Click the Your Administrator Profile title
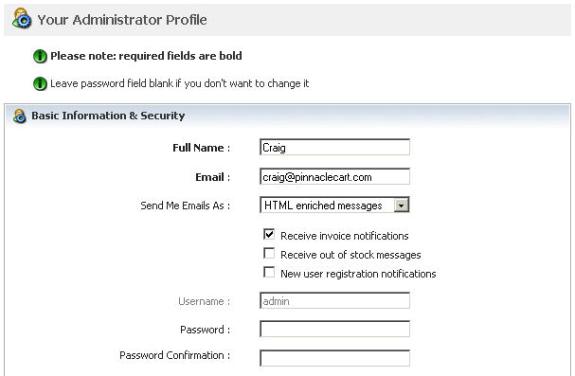575x376 pixels. click(122, 20)
